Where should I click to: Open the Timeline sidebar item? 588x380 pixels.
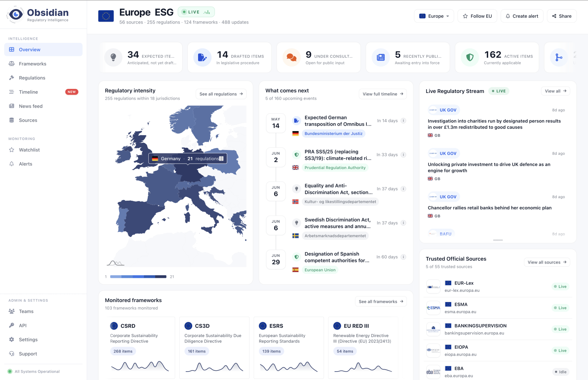[43, 92]
